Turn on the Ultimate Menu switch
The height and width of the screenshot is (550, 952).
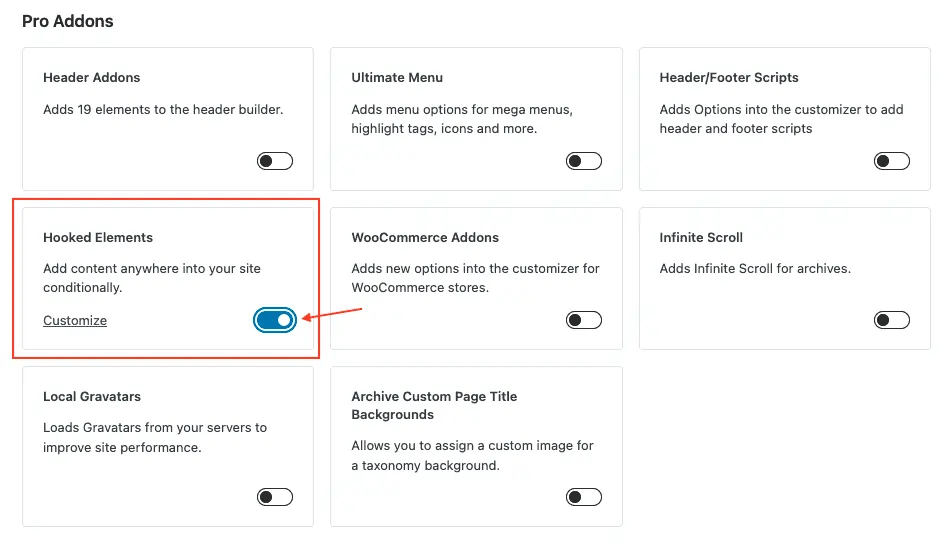[583, 161]
